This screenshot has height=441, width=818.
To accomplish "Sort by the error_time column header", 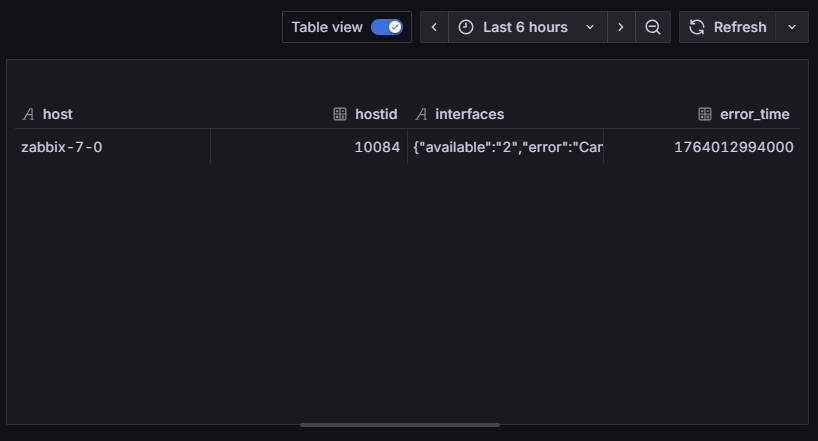I will click(x=754, y=114).
